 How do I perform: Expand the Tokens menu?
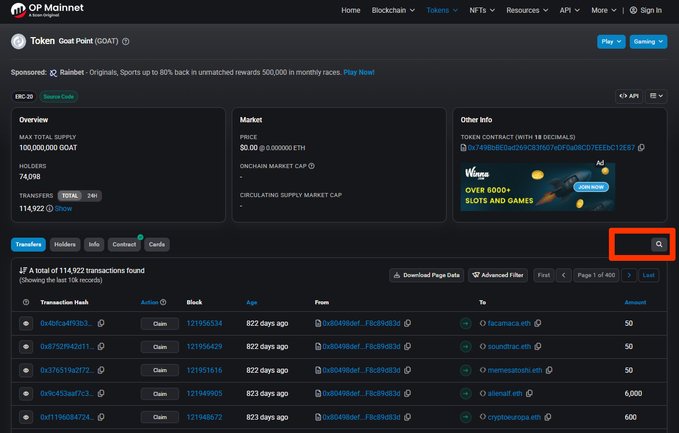[x=442, y=10]
